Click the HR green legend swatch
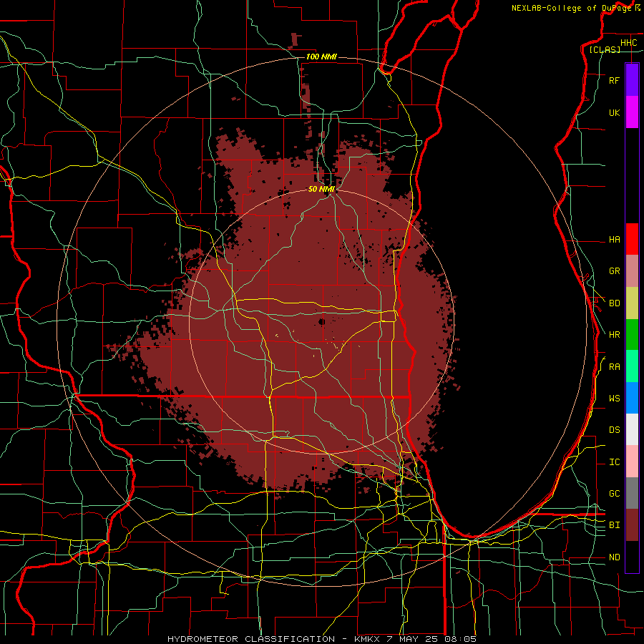Screen dimensions: 644x644 pos(632,335)
